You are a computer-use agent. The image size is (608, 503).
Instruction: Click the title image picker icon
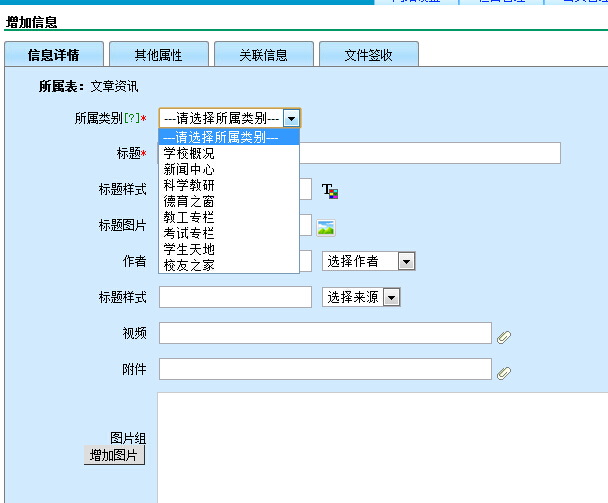(326, 228)
